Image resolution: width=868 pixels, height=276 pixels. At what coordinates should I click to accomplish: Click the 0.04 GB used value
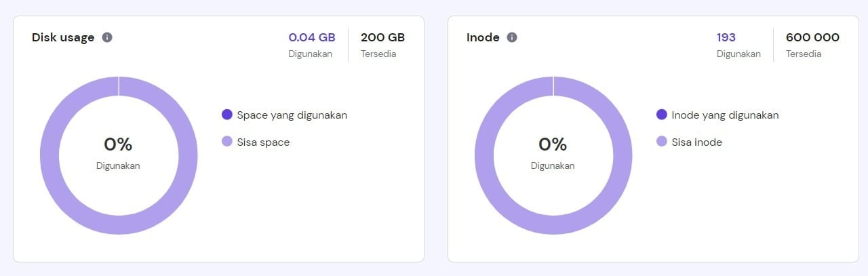tap(311, 37)
